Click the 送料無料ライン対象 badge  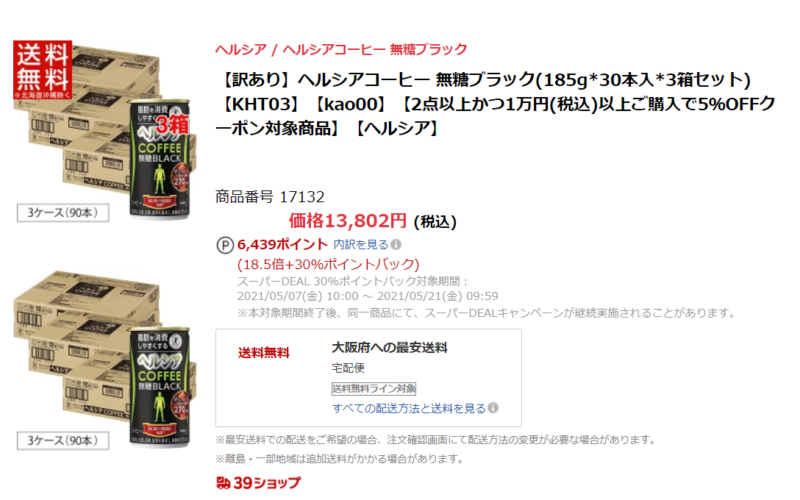coord(374,389)
